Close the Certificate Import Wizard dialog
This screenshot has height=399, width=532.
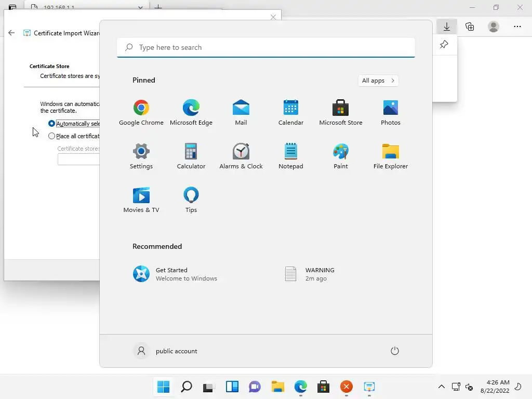[x=273, y=17]
